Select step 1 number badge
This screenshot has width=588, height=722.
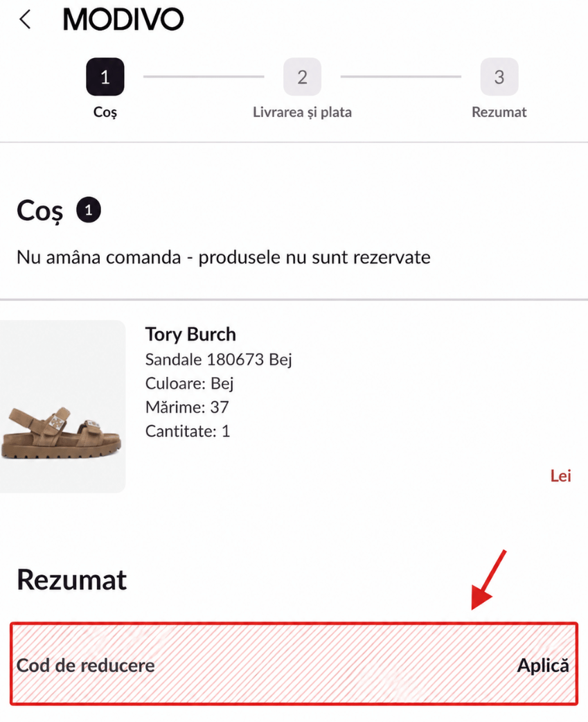pyautogui.click(x=105, y=76)
